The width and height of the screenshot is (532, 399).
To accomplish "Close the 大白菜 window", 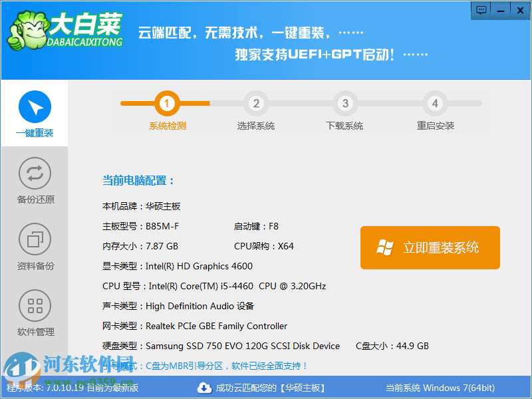I will [520, 10].
